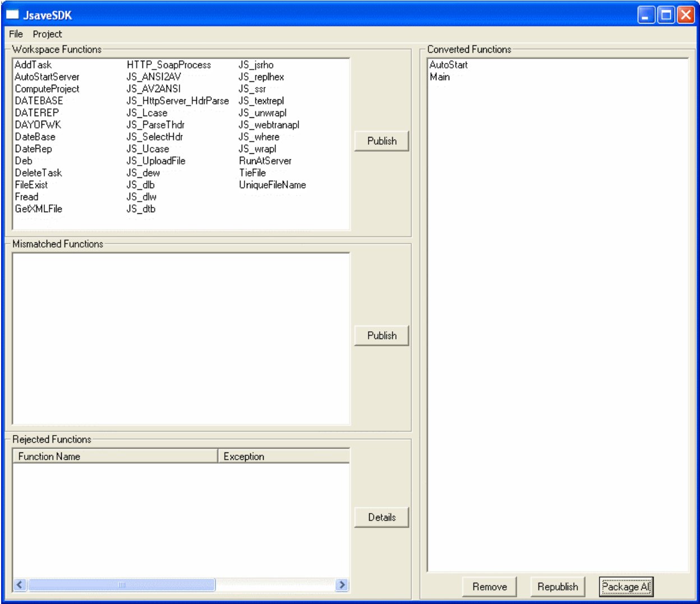Viewport: 700px width, 604px height.
Task: Select the uppercase DATEBASE function
Action: (39, 101)
